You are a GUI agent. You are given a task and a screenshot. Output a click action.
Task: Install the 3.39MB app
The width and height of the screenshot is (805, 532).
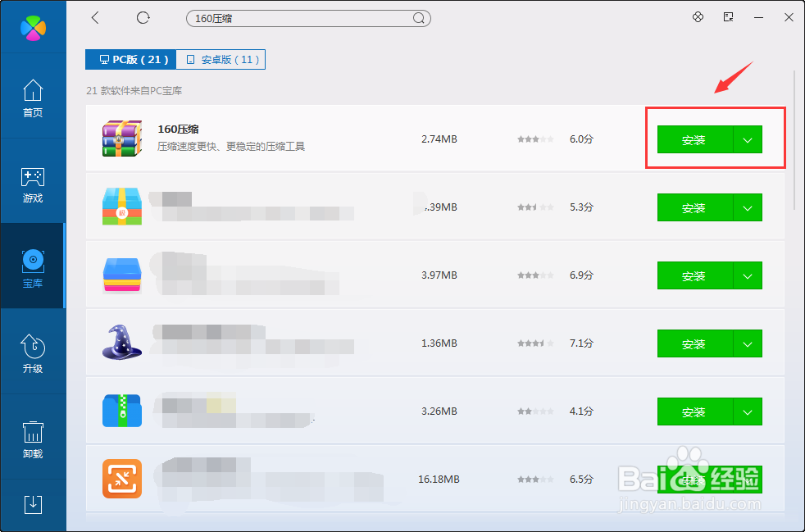click(694, 207)
